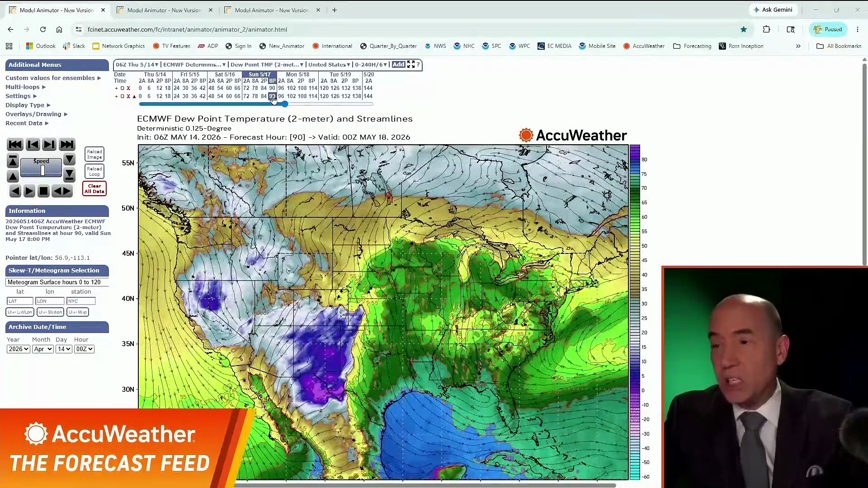
Task: Show the hidden bookmarks overflow chevron
Action: tap(798, 46)
